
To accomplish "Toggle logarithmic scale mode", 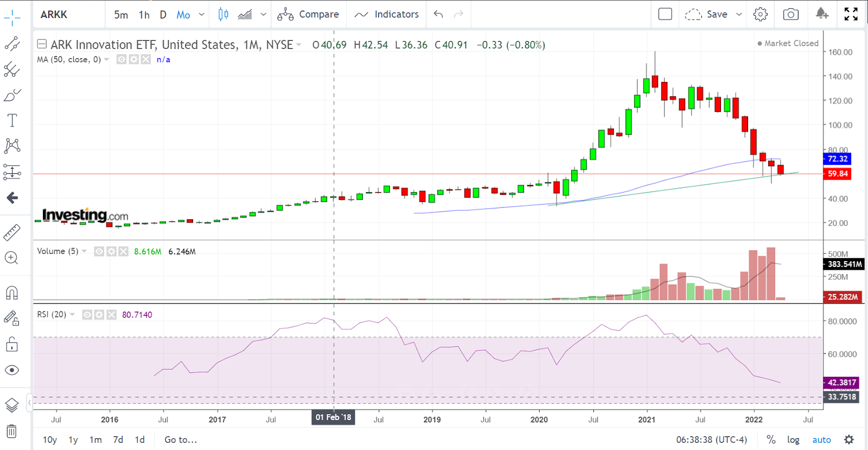I will pyautogui.click(x=793, y=440).
